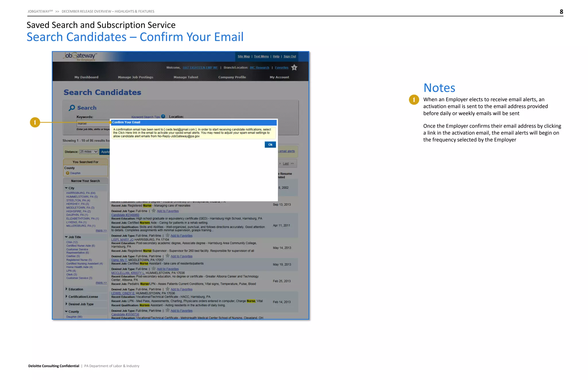Click the Apply distance button
This screenshot has width=588, height=380.
105,152
